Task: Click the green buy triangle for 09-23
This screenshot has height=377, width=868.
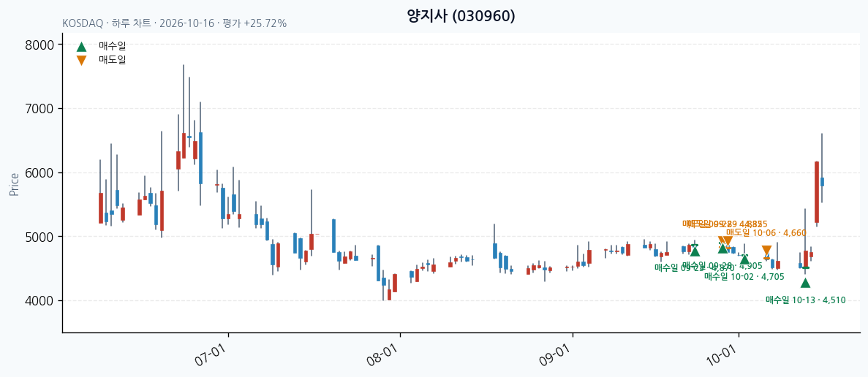Action: (x=695, y=251)
